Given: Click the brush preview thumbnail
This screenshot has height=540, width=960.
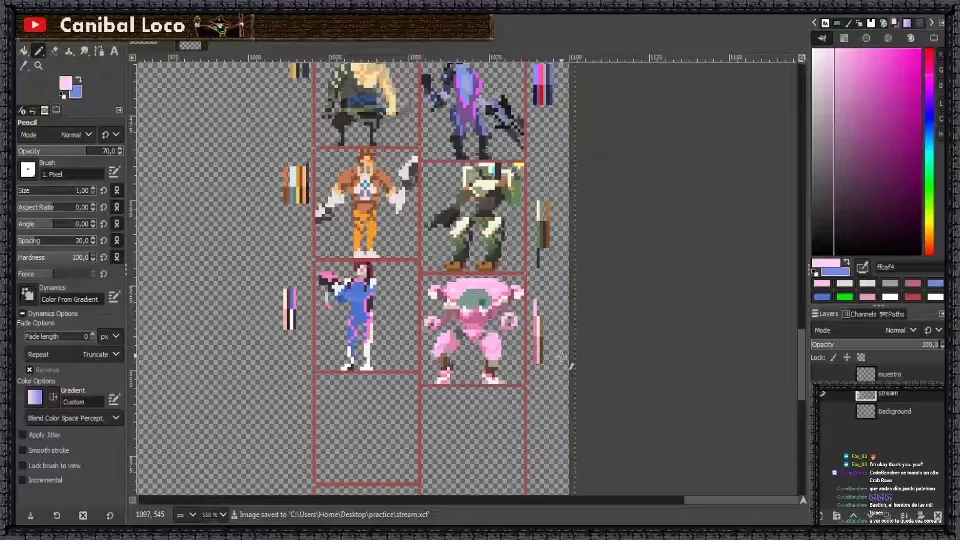Looking at the screenshot, I should tap(28, 170).
